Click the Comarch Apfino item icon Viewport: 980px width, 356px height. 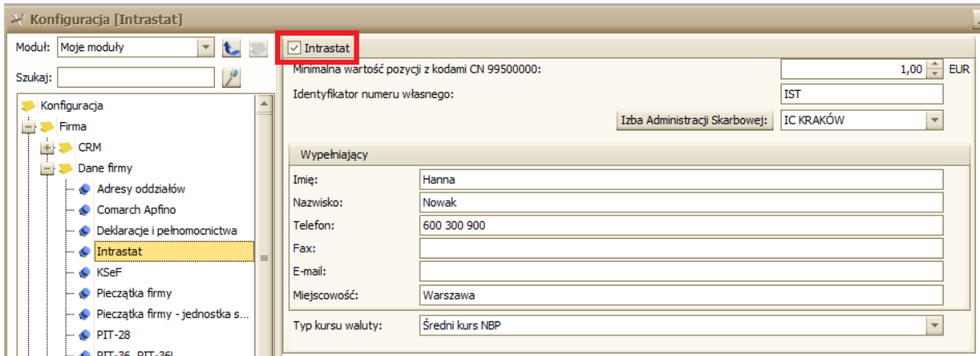85,209
